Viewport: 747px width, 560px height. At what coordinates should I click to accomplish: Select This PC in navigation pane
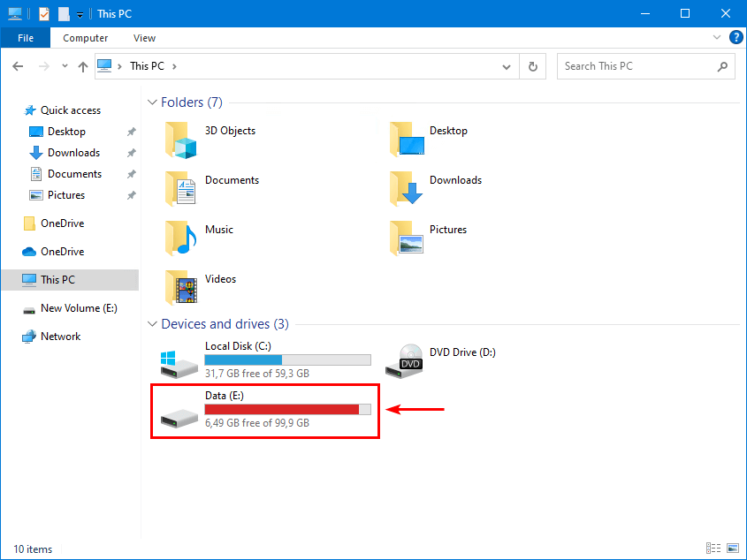coord(70,280)
